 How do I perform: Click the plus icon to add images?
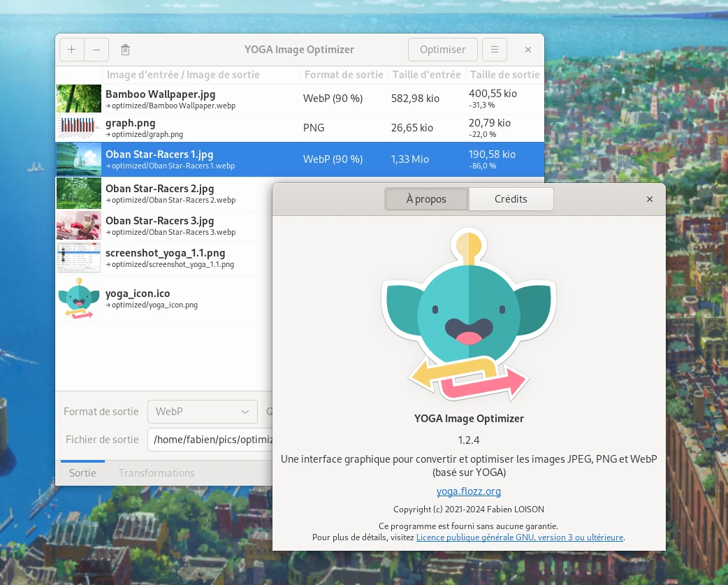(x=72, y=50)
